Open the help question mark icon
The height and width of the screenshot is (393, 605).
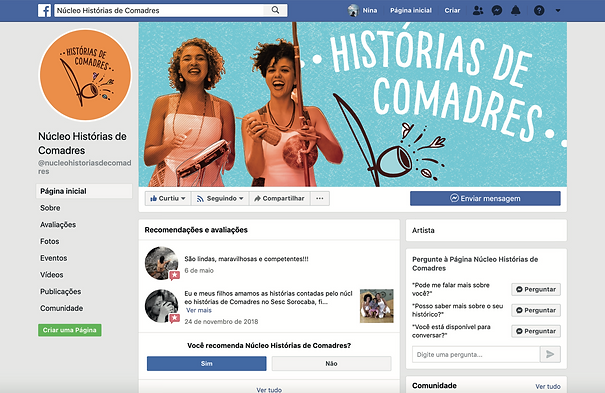tap(539, 10)
